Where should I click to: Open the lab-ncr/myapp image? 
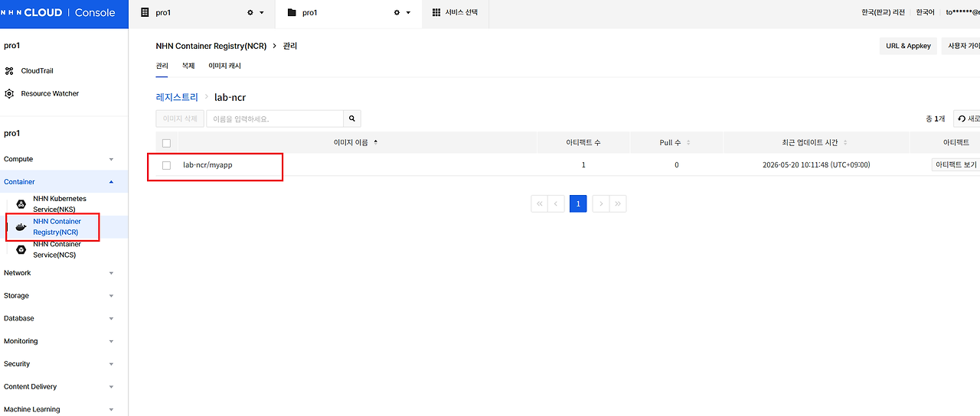207,165
